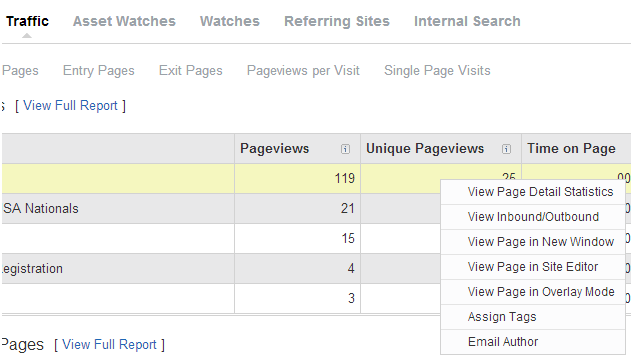633x362 pixels.
Task: Select the Internal Search tab
Action: tap(467, 21)
